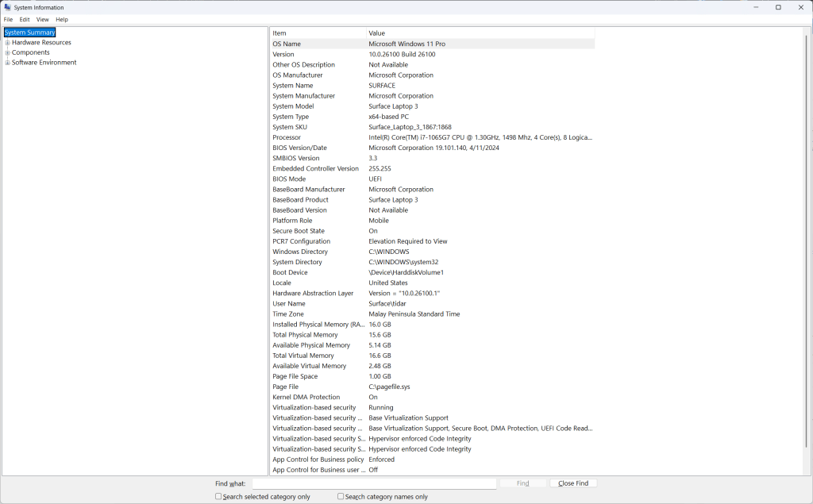Select the Secure Boot State row
The image size is (813, 504).
tap(433, 231)
